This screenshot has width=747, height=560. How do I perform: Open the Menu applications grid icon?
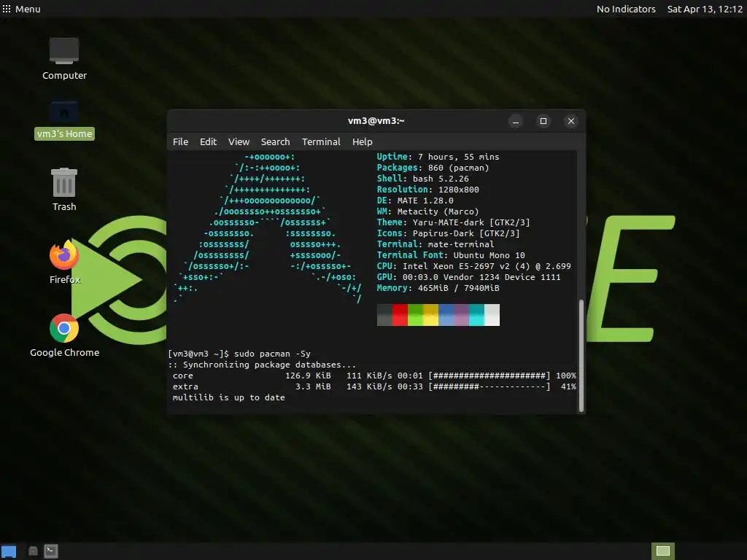point(7,9)
